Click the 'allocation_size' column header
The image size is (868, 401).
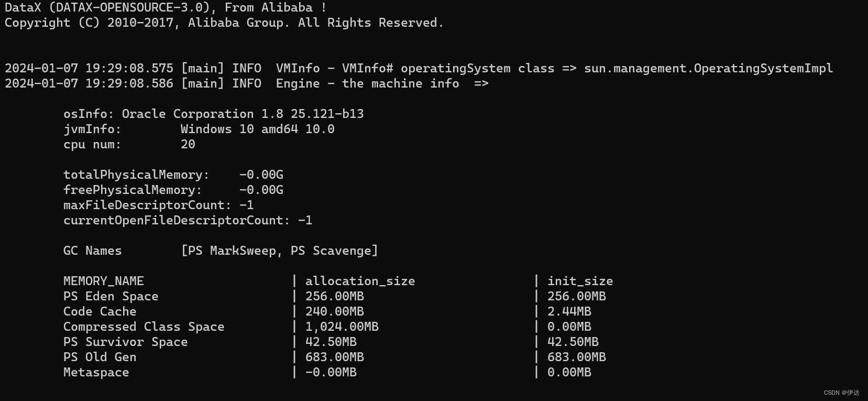360,281
